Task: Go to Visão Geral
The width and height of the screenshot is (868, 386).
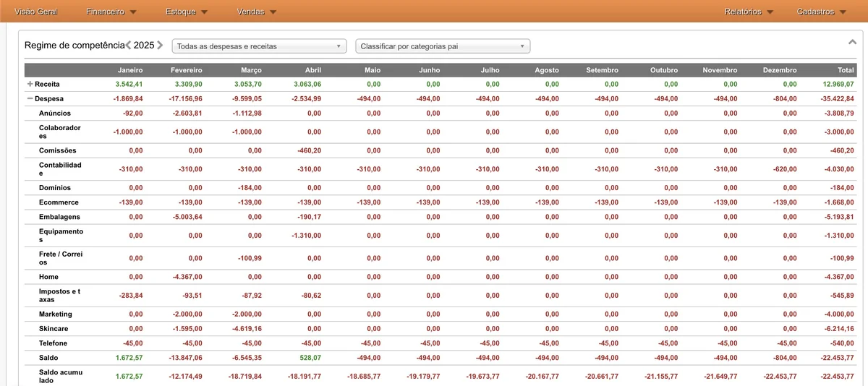Action: click(36, 12)
